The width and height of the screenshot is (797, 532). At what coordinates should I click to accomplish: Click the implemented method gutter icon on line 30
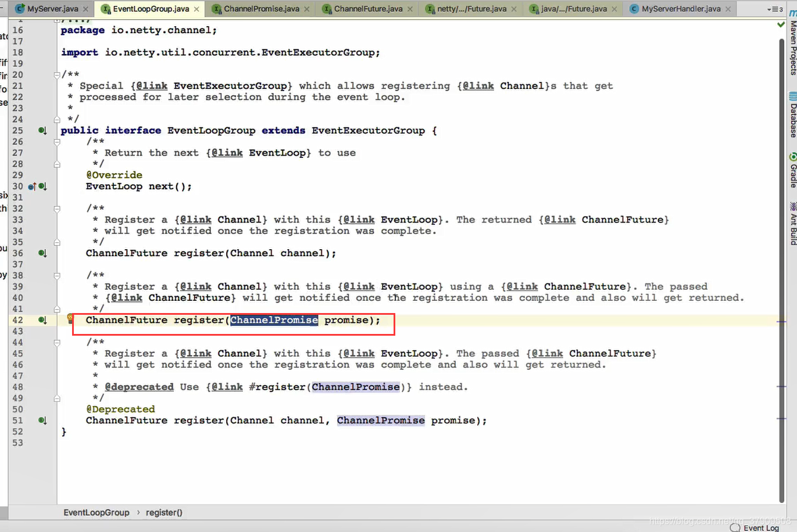42,186
